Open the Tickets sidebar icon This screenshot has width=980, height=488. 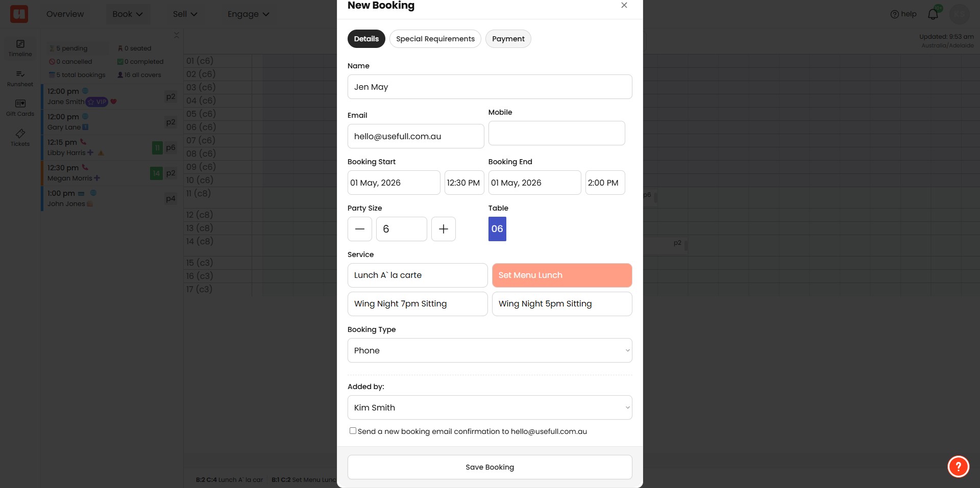tap(20, 138)
